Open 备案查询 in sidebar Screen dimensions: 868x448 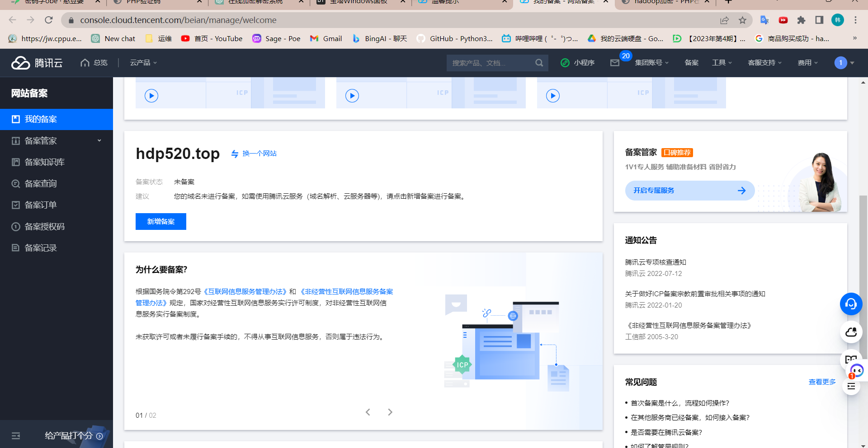pyautogui.click(x=57, y=184)
